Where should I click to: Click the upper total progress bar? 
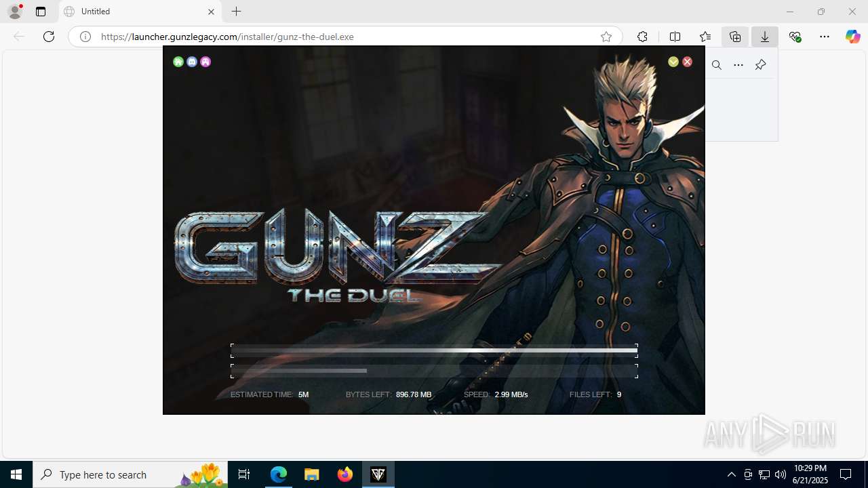point(434,351)
